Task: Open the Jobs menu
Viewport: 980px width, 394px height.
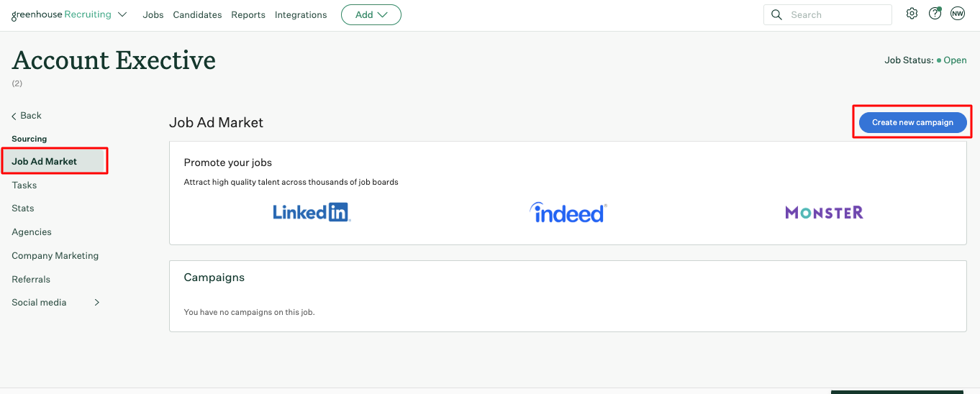Action: [153, 14]
